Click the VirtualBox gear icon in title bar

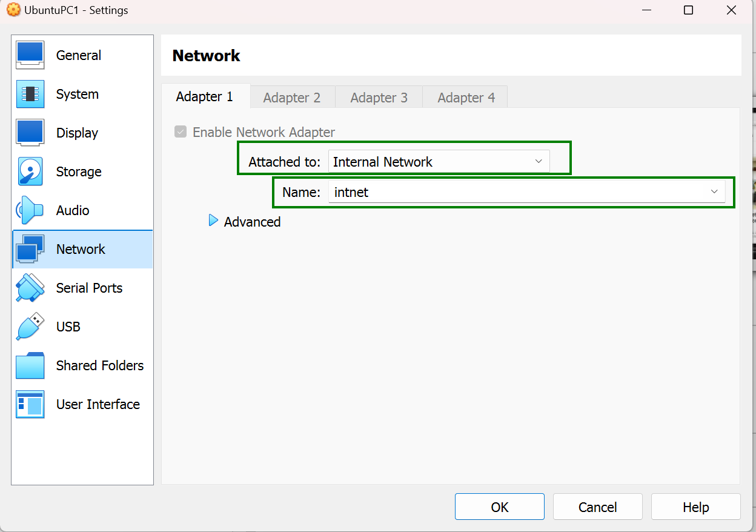click(x=13, y=10)
